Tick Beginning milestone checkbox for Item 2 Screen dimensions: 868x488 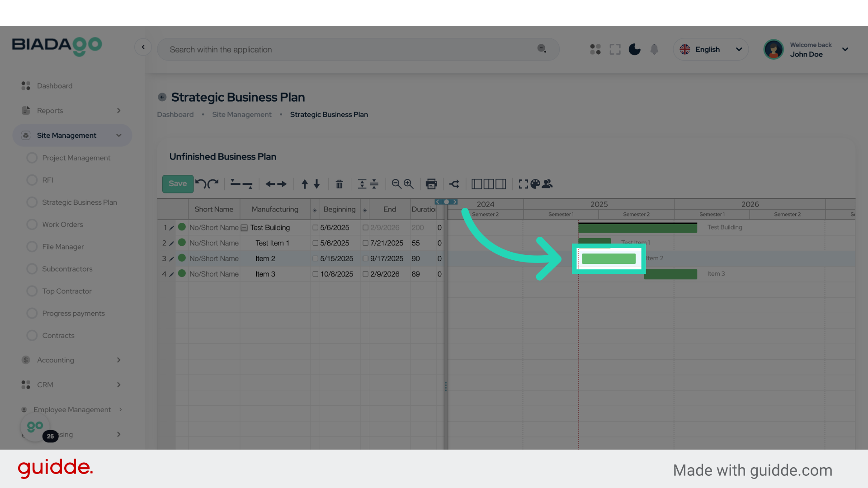tap(316, 258)
